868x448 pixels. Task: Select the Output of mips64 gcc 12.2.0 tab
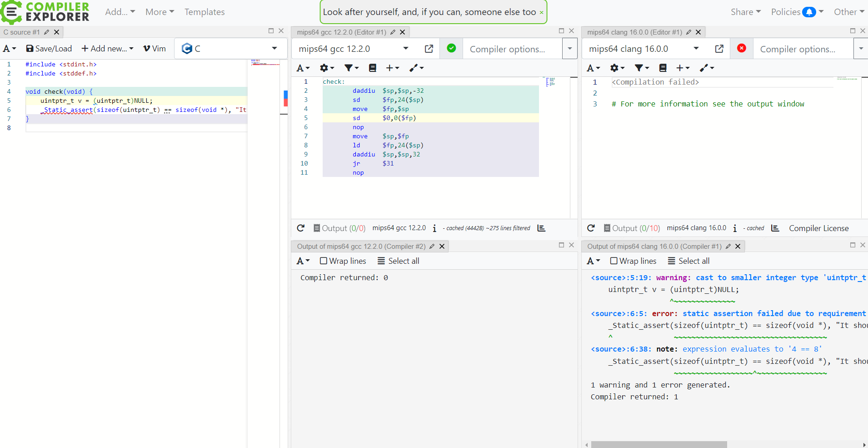click(361, 247)
